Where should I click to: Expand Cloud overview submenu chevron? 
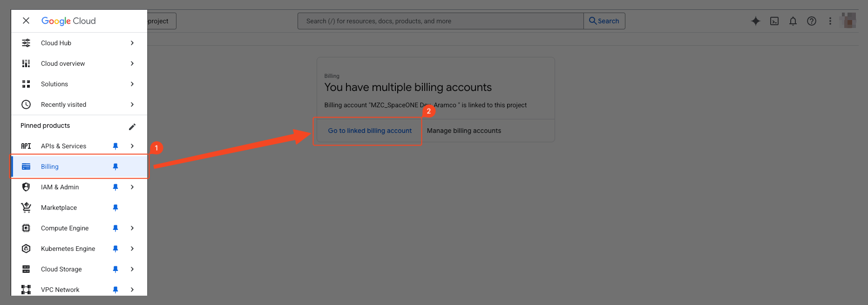point(132,63)
